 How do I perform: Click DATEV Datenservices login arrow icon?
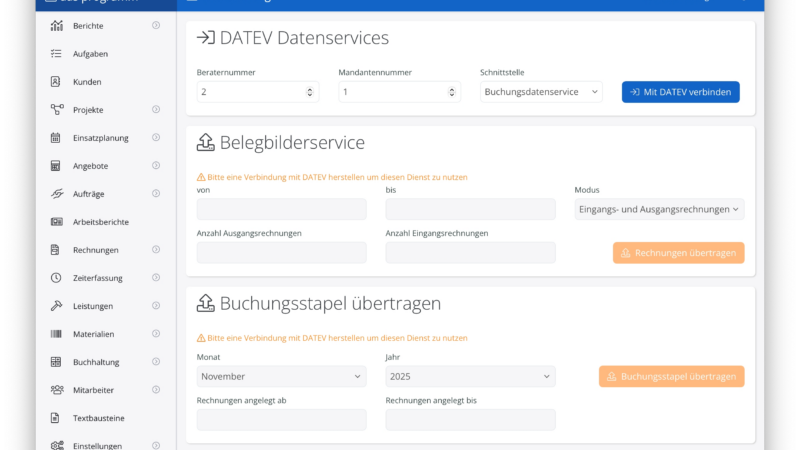206,37
